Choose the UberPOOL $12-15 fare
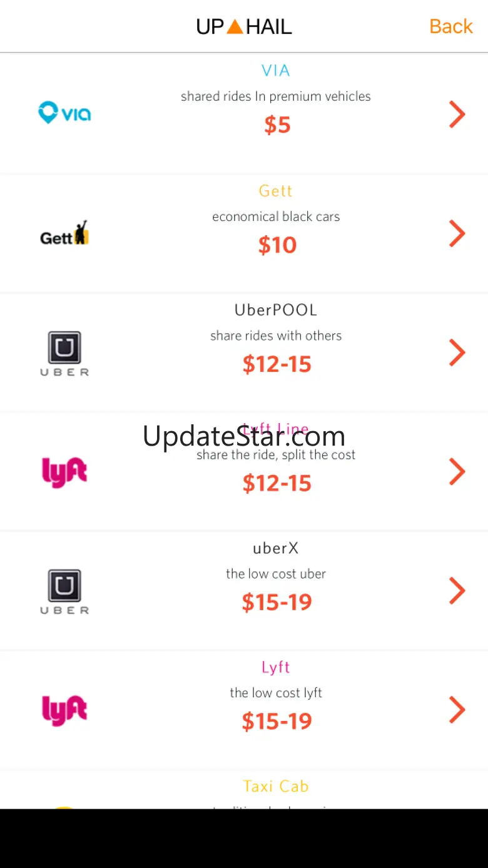This screenshot has height=868, width=488. [x=277, y=364]
